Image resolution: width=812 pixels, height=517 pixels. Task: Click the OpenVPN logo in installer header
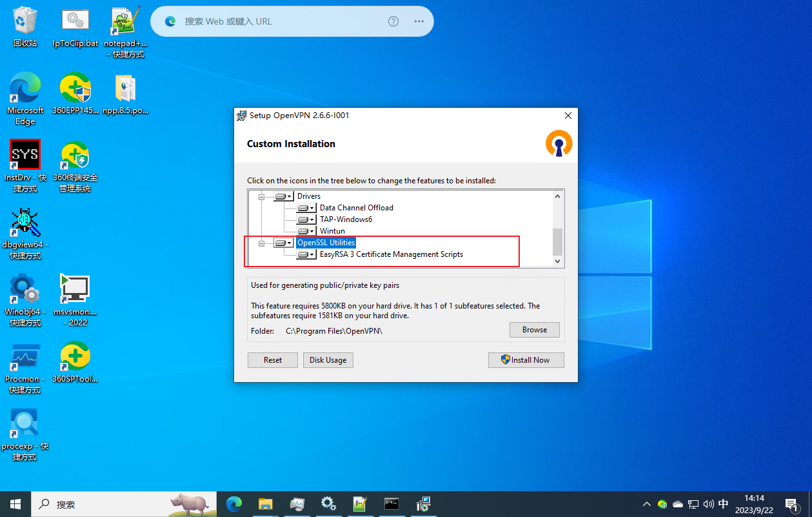[x=559, y=143]
